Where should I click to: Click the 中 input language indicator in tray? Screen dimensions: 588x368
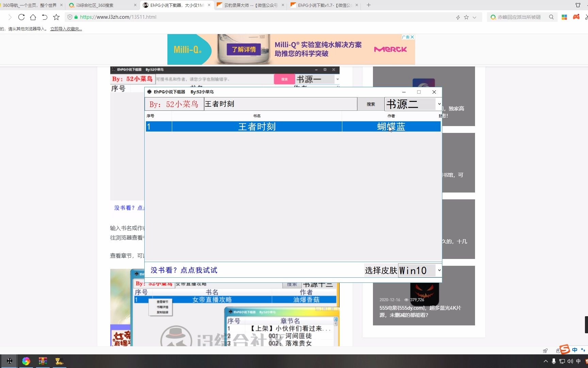578,361
